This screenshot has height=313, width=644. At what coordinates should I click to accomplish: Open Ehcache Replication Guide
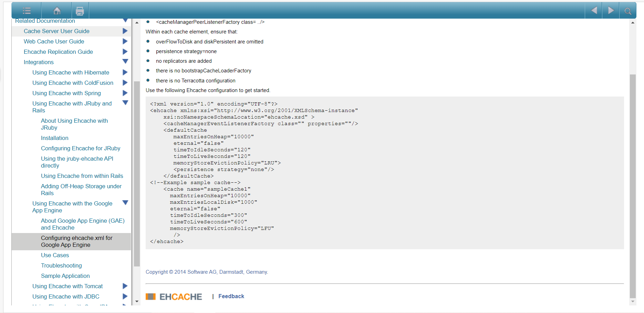click(x=58, y=52)
